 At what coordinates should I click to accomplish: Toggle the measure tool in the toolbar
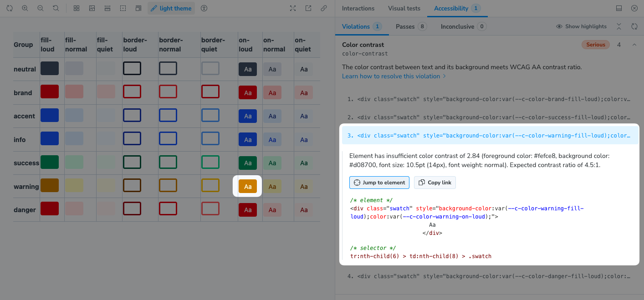click(107, 8)
